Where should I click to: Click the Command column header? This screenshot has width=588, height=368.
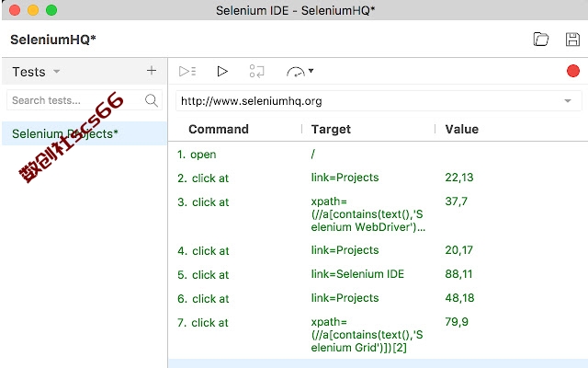click(219, 129)
